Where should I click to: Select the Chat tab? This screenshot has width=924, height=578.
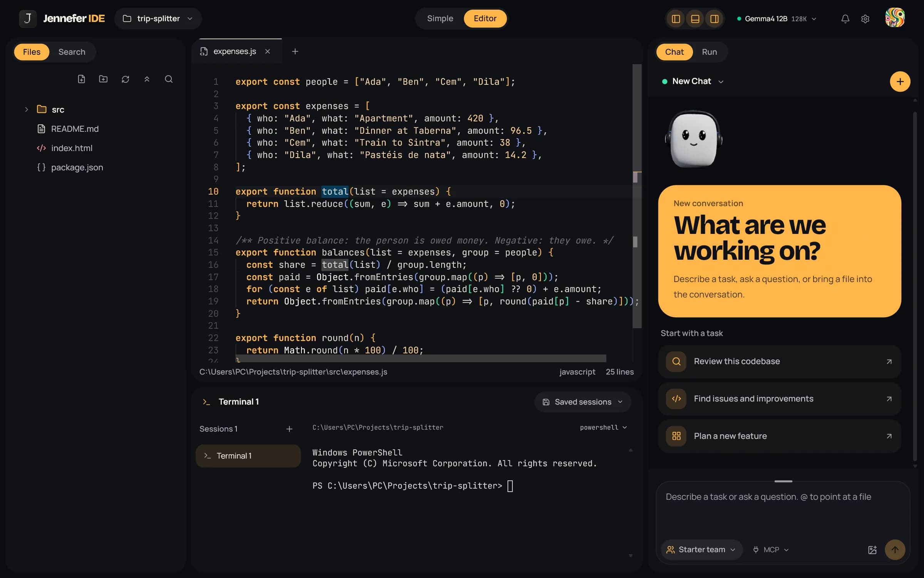(x=674, y=52)
